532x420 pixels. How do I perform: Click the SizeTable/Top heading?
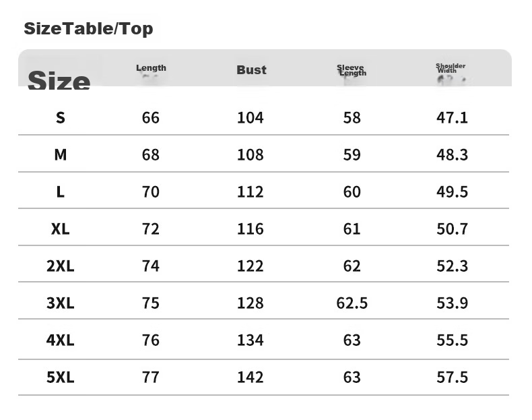tap(88, 29)
